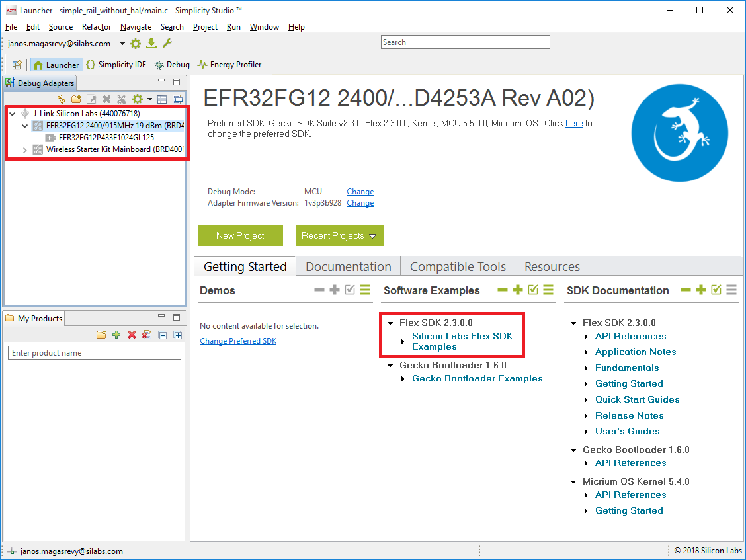Image resolution: width=746 pixels, height=560 pixels.
Task: Open the main toolbar settings gear
Action: click(x=136, y=44)
